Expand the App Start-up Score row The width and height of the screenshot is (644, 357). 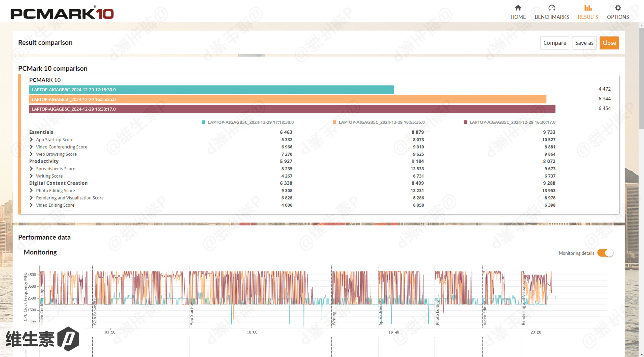point(31,140)
